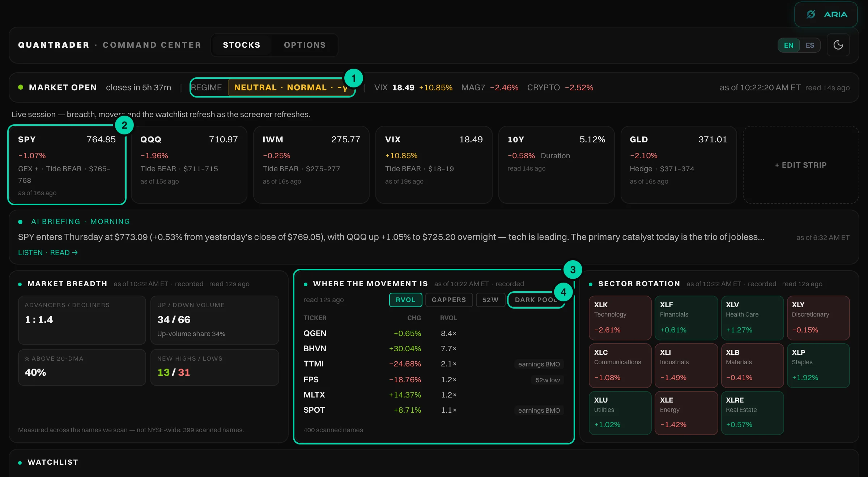Click the SECTOR ROTATION heading
The width and height of the screenshot is (868, 477).
639,284
